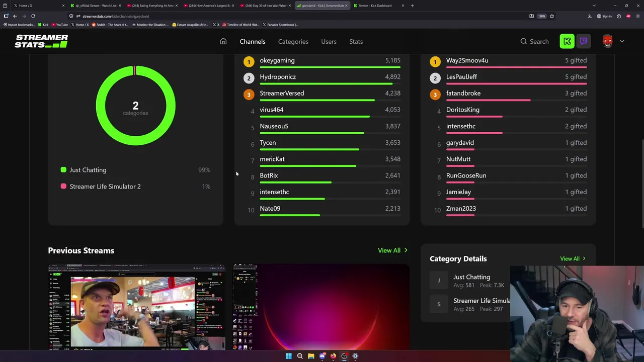Click the rank 1 gold badge beside Way2Smoov4u
This screenshot has height=362, width=644.
[435, 62]
